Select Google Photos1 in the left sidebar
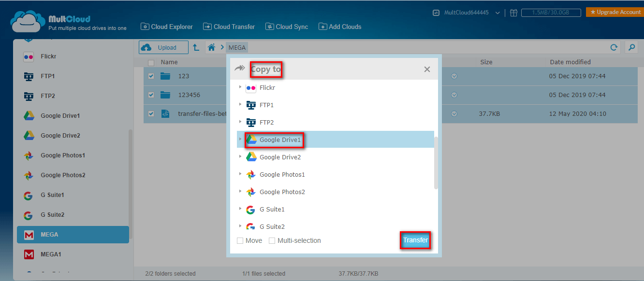Screen dimensions: 644x281 point(73,155)
